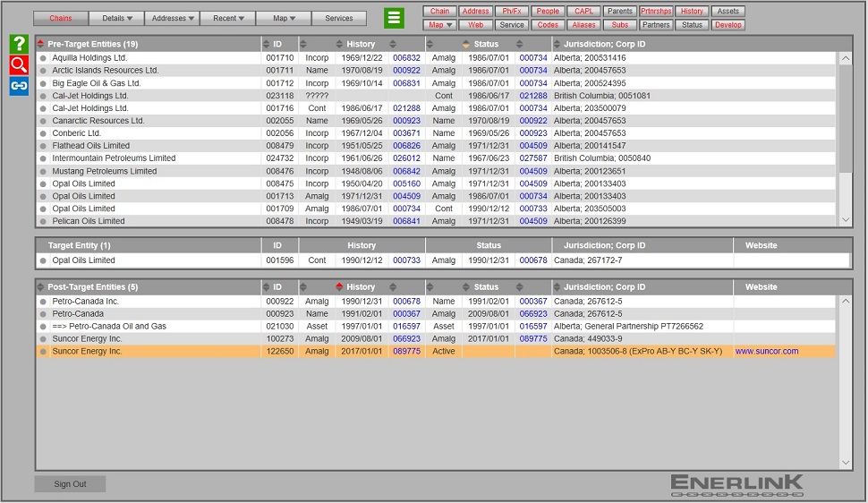Open the green hamburger menu icon
Screen dimensions: 868x503
click(x=394, y=18)
